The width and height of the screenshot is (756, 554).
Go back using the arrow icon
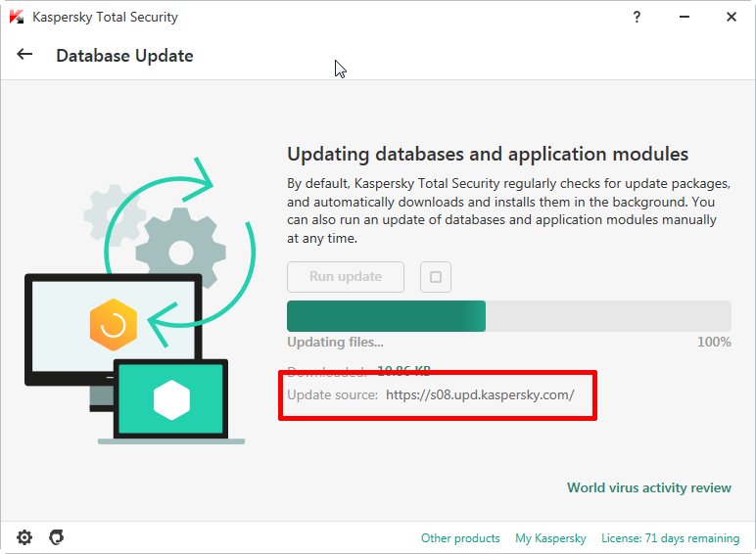(x=24, y=55)
